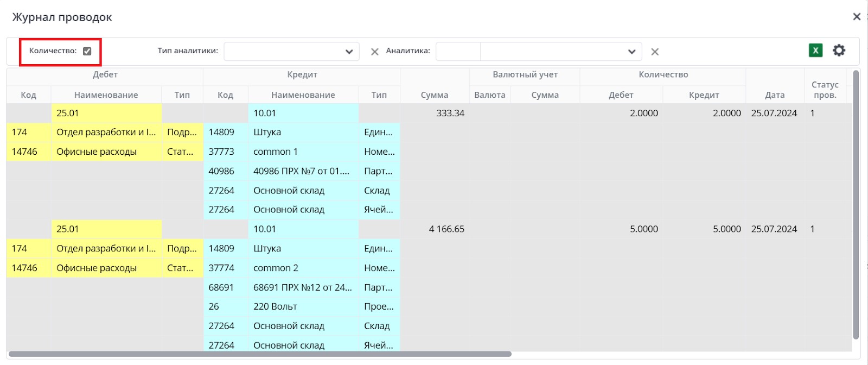Image resolution: width=868 pixels, height=365 pixels.
Task: Open the Аналитика dropdown list
Action: coord(631,52)
